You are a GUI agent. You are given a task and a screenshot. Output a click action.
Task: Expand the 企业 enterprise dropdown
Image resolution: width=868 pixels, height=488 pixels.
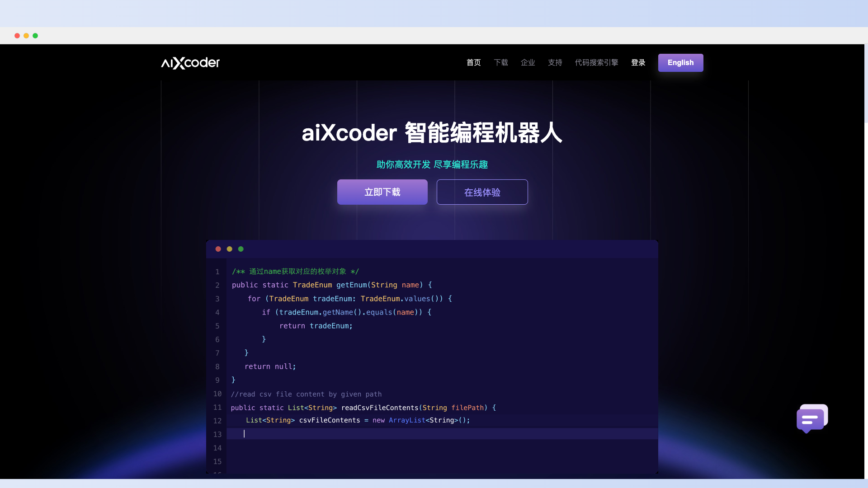[x=528, y=62]
